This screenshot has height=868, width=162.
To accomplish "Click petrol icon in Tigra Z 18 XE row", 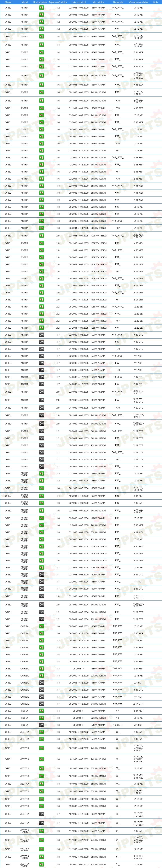I will point(41,718).
